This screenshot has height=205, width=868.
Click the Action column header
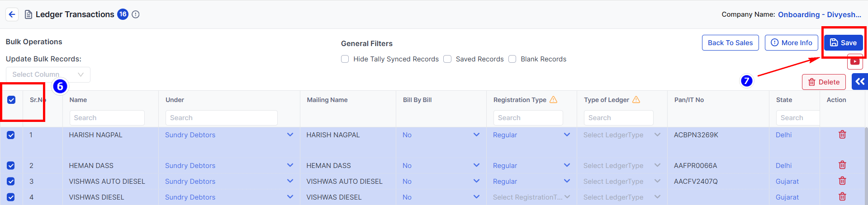click(836, 100)
